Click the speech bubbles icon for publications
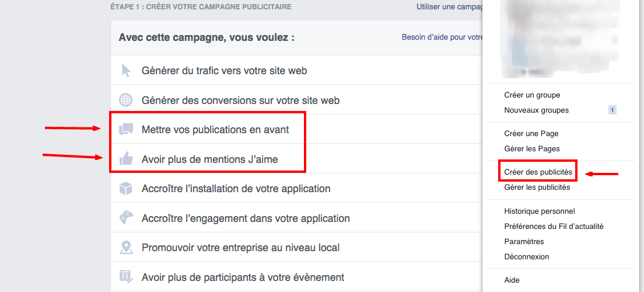The width and height of the screenshot is (644, 292). [126, 129]
